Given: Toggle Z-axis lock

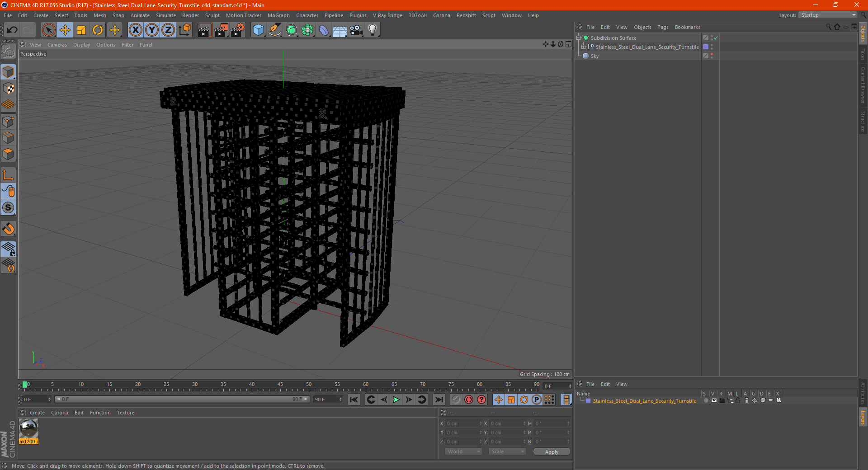Looking at the screenshot, I should pos(168,30).
